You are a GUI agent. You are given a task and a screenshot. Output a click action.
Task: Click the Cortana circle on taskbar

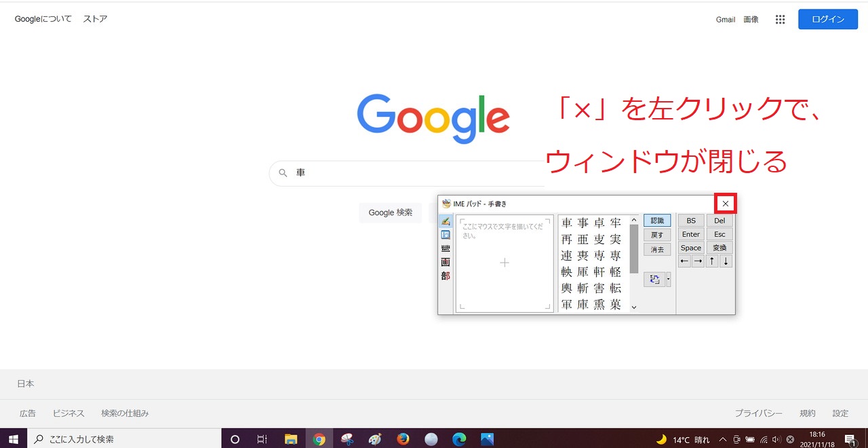tap(235, 439)
